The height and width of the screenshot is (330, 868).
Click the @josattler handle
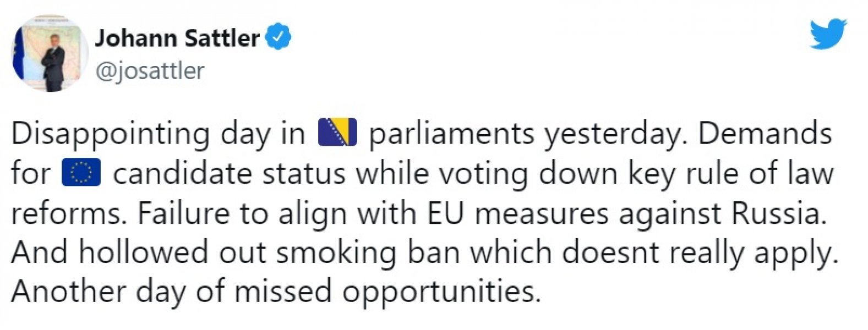tap(150, 71)
